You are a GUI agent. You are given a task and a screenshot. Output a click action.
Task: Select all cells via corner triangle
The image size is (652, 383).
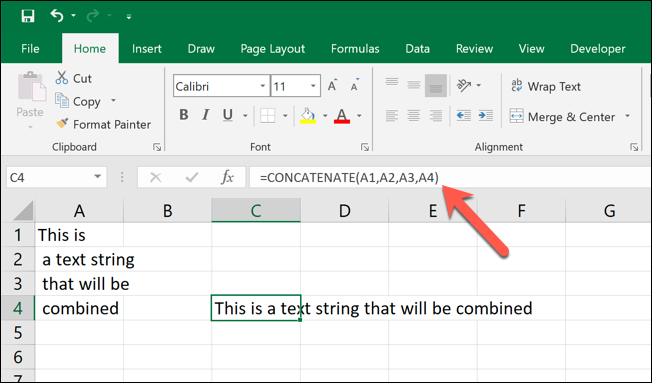tap(24, 210)
